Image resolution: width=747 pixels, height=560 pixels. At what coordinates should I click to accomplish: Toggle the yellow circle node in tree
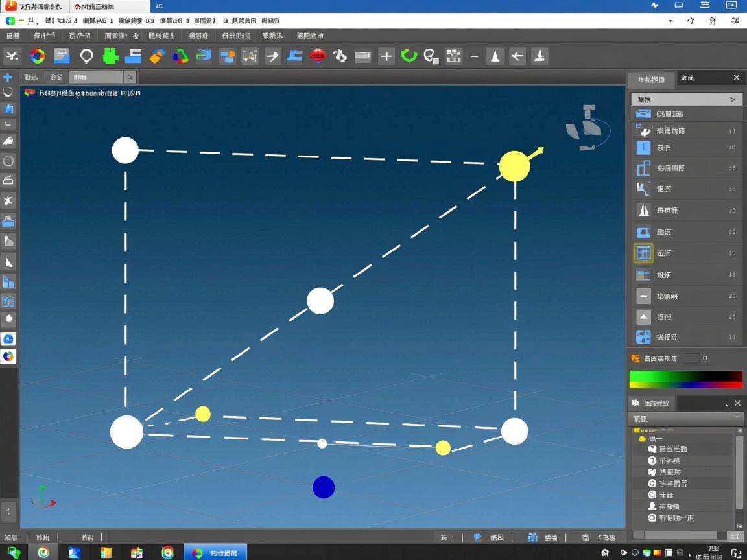643,439
